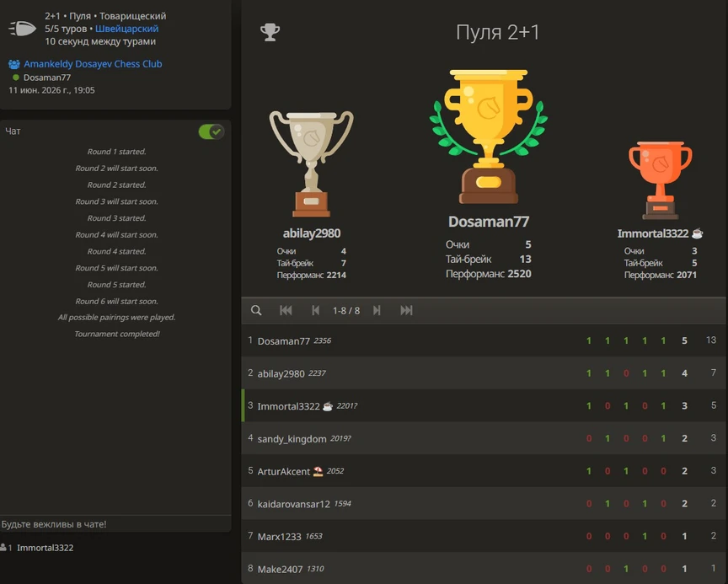Click kaidarovansar12's rating 1594
Screen dimensions: 728x584
pyautogui.click(x=343, y=504)
